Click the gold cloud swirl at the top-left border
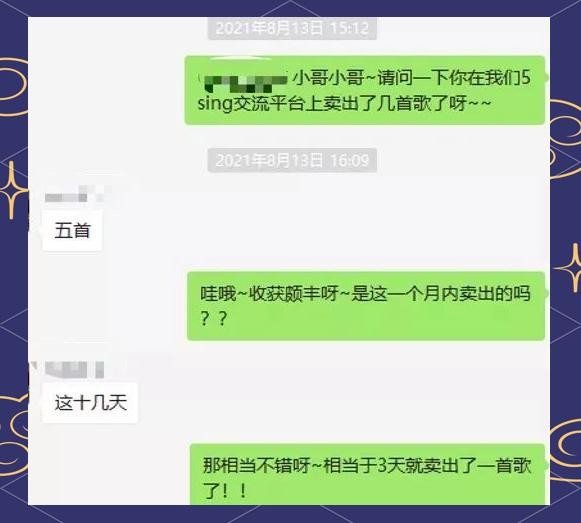Image resolution: width=581 pixels, height=523 pixels. (13, 87)
